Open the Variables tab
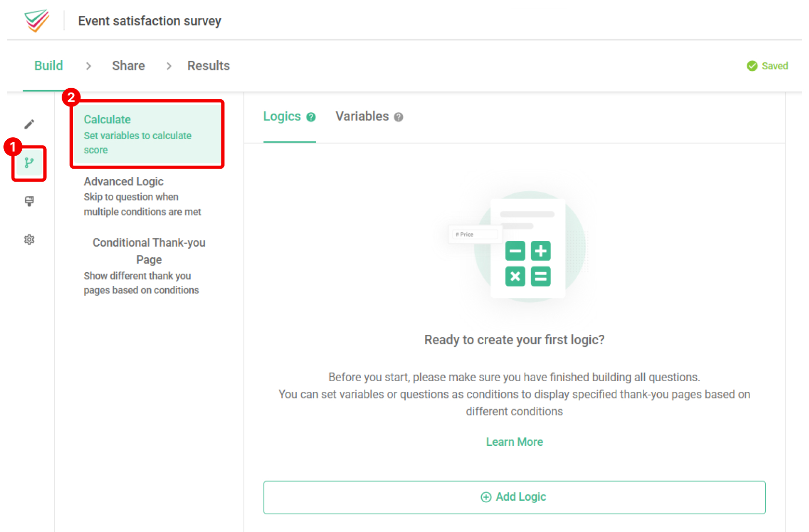809x532 pixels. [x=362, y=116]
